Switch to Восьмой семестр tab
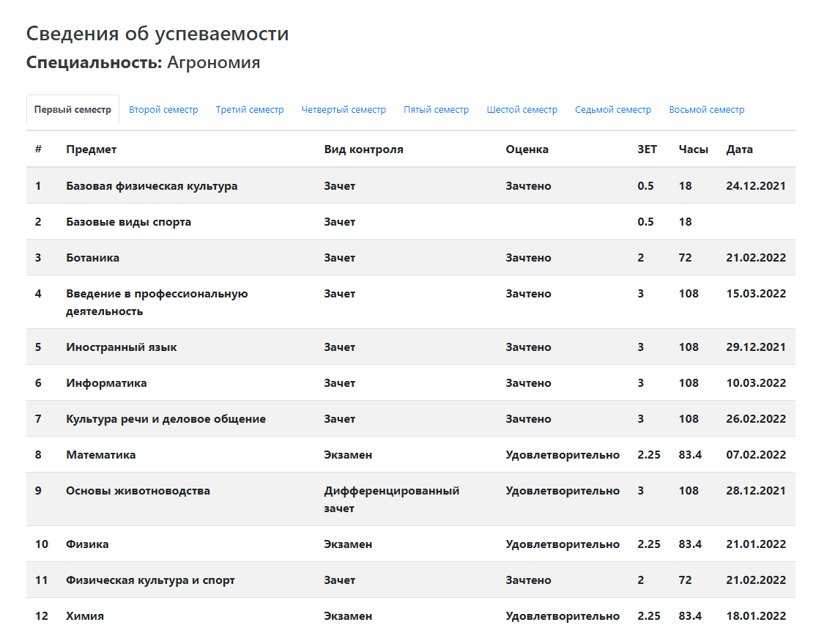 pyautogui.click(x=707, y=110)
